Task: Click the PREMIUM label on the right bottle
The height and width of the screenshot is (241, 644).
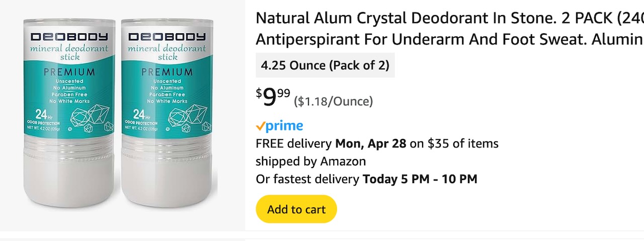Action: (x=167, y=72)
